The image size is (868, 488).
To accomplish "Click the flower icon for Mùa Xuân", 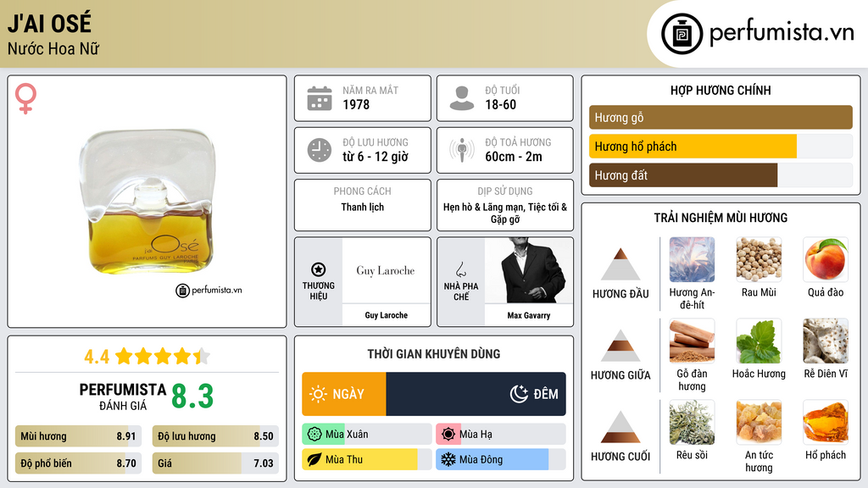I will 314,435.
